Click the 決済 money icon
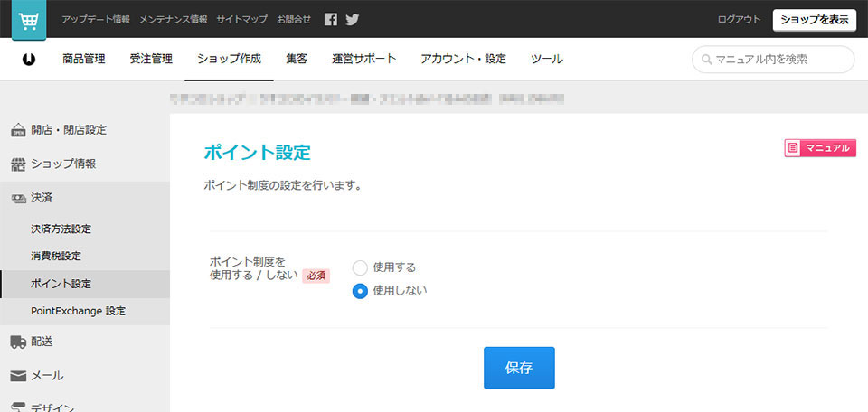 pos(18,198)
